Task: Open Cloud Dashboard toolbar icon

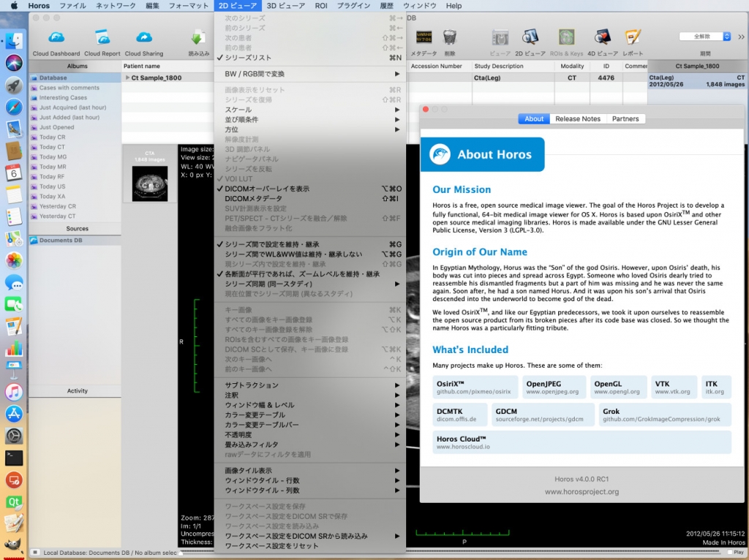Action: [56, 38]
